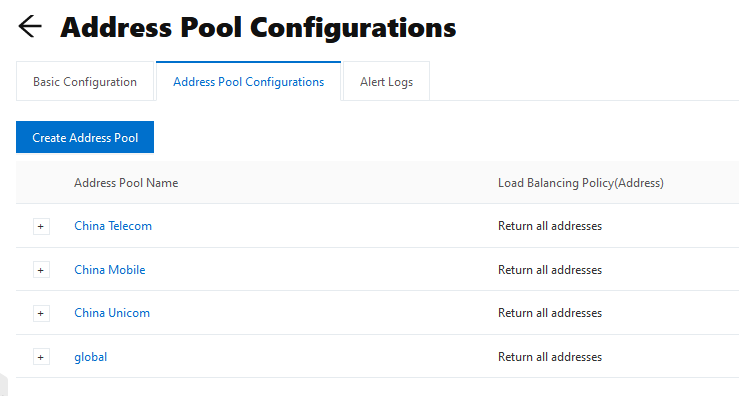
Task: Open the China Telecom address pool link
Action: (113, 226)
